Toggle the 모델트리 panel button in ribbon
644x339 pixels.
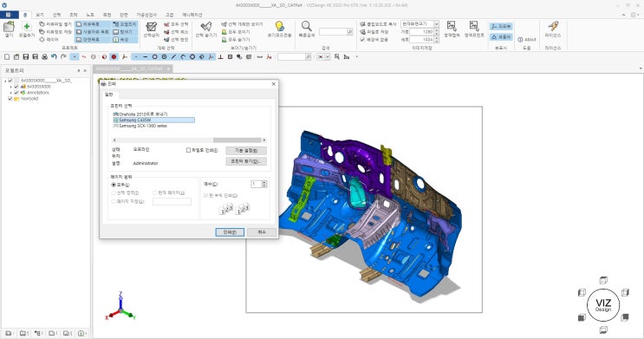point(126,24)
